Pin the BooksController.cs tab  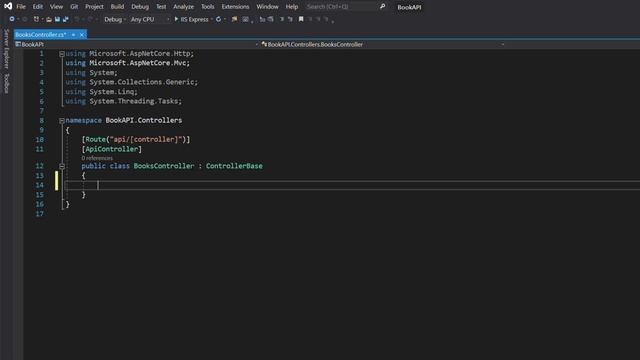[x=73, y=35]
